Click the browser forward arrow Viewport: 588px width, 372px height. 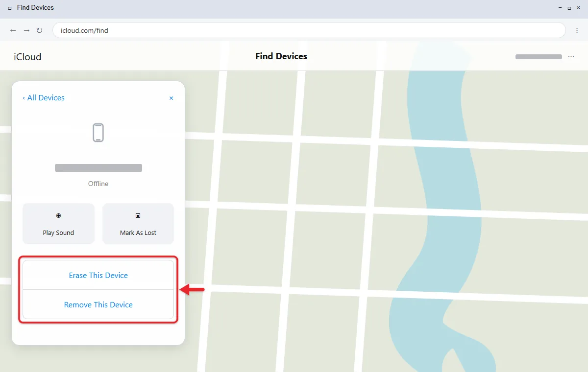coord(26,30)
